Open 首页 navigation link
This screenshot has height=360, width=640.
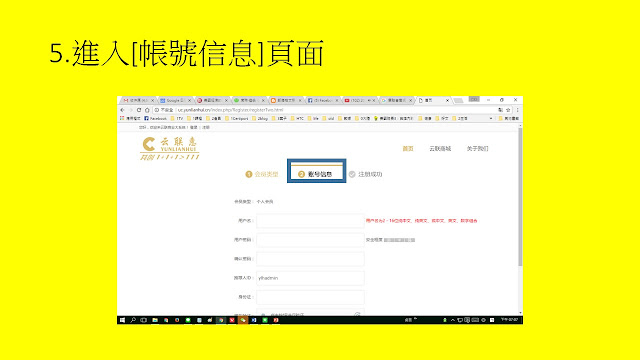[408, 149]
